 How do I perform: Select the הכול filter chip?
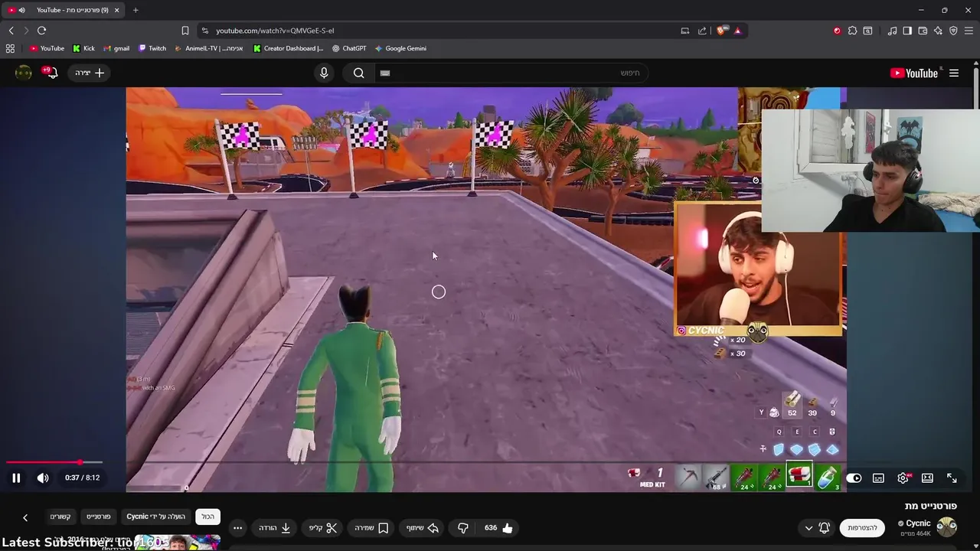[x=208, y=517]
